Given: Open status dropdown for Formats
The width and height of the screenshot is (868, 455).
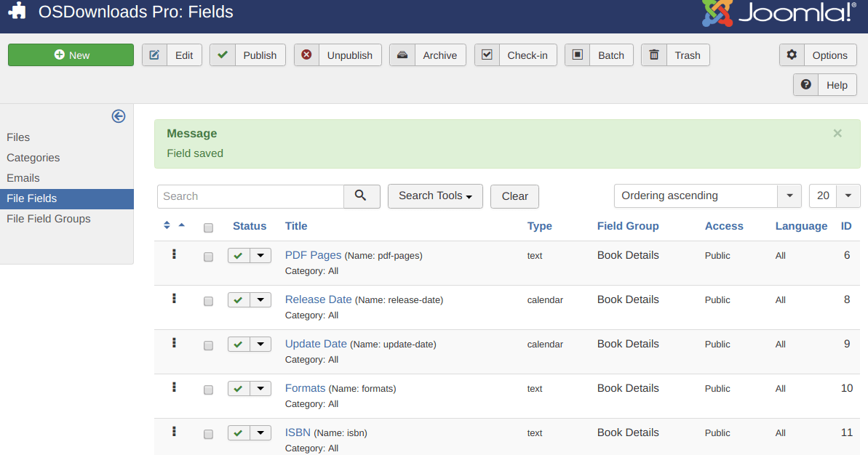Looking at the screenshot, I should (260, 388).
